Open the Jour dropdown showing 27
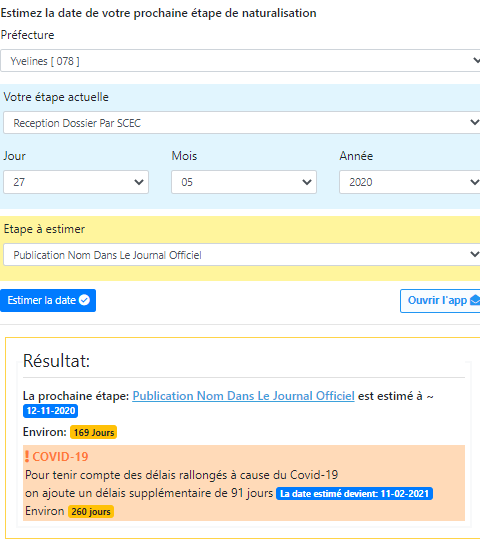Screen dimensions: 480x543 [x=76, y=182]
